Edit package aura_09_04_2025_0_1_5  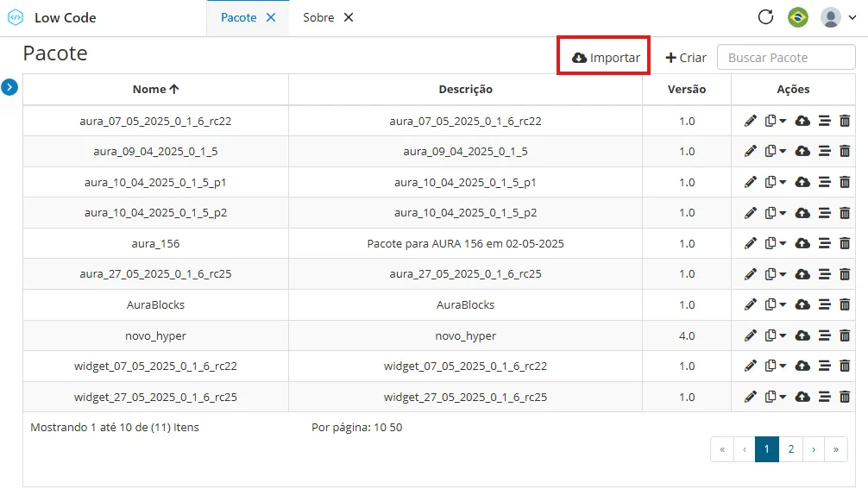[x=750, y=151]
